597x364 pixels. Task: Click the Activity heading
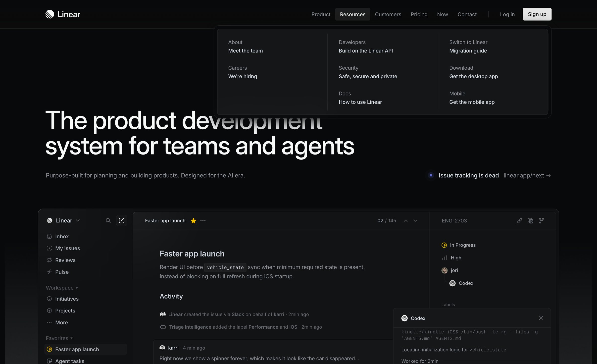(x=171, y=296)
